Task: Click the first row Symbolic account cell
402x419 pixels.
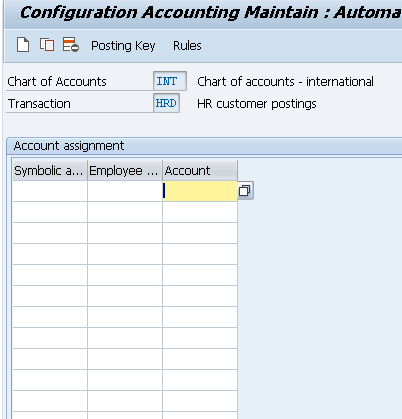Action: [50, 191]
